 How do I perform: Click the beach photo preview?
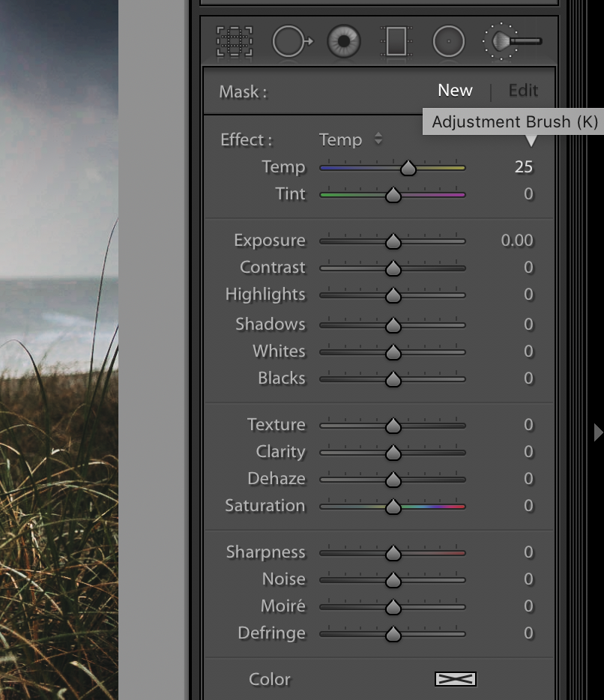(59, 350)
